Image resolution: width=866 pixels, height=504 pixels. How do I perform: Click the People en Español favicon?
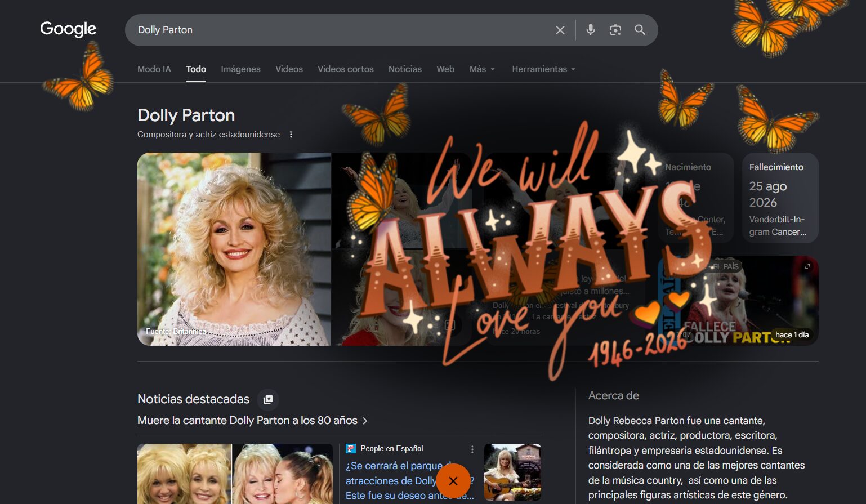pos(351,449)
